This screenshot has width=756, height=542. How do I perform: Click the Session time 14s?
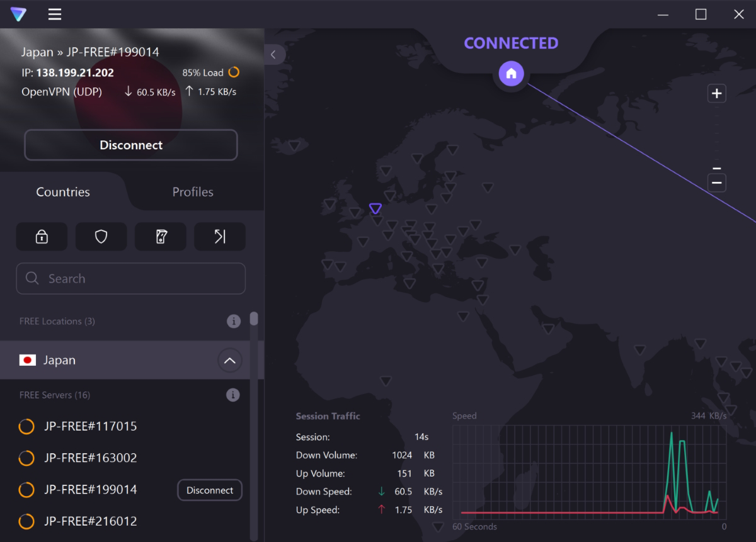[x=421, y=437]
